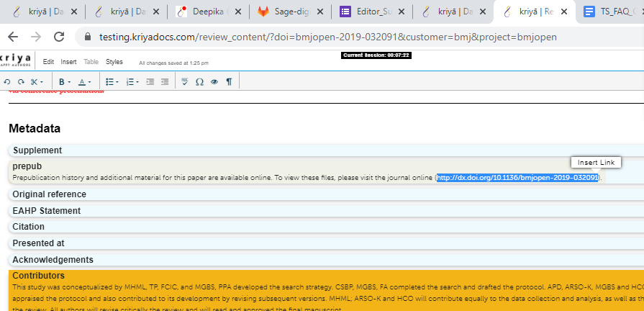Click the Current Session timer label

pyautogui.click(x=376, y=55)
